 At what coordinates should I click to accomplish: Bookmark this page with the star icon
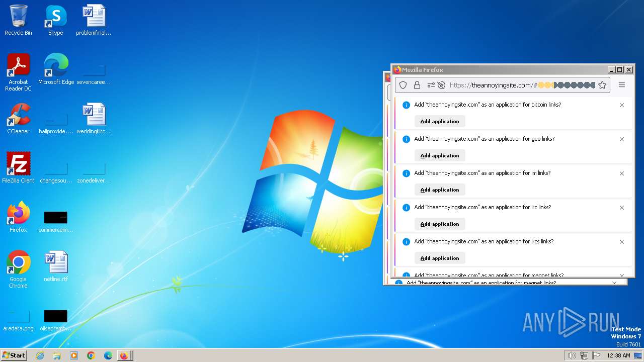point(602,85)
